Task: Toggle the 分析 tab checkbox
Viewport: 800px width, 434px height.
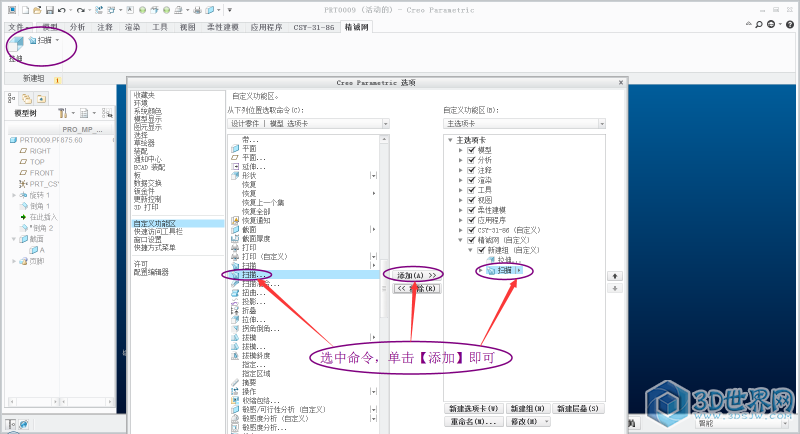Action: coord(471,160)
